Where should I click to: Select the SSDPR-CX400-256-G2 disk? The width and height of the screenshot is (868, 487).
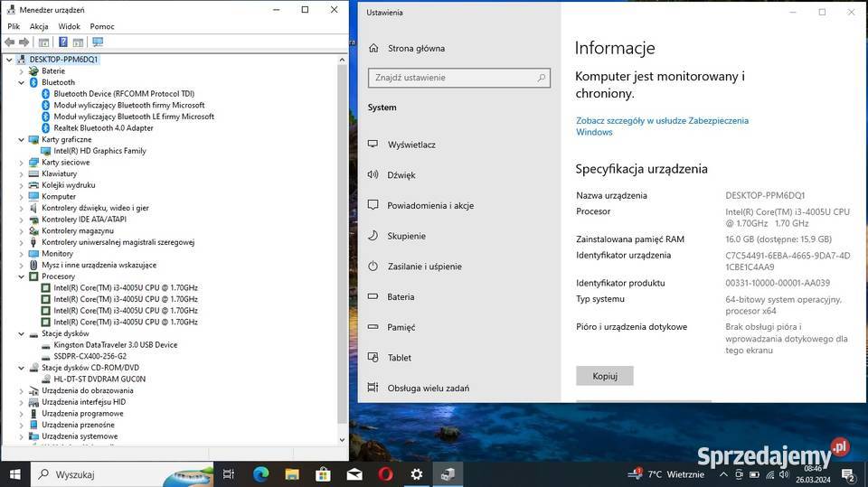pos(90,356)
